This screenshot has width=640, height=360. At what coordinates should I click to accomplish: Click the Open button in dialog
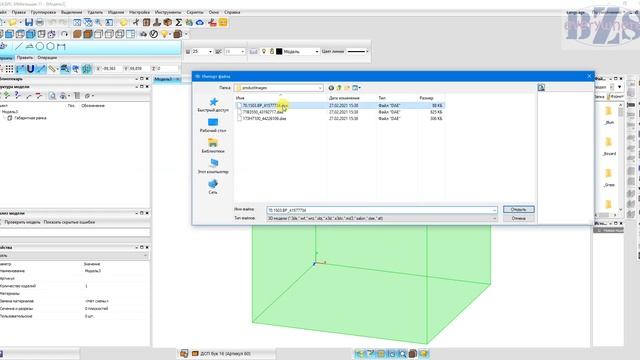(x=518, y=209)
